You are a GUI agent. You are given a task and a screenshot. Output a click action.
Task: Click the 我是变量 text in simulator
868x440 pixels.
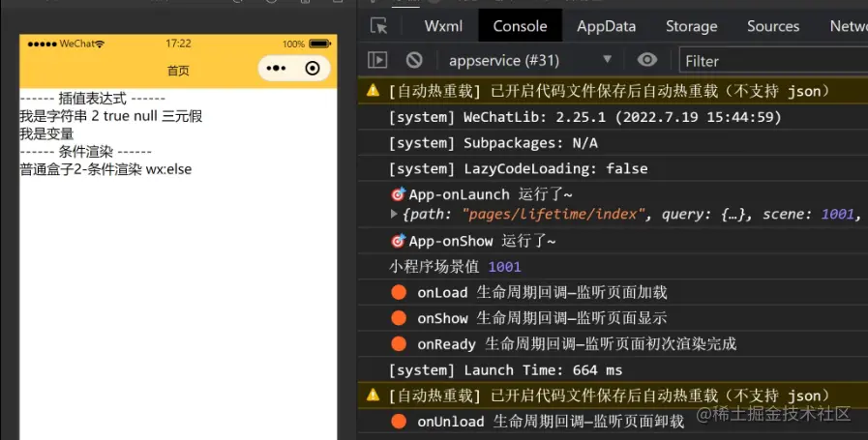[46, 134]
